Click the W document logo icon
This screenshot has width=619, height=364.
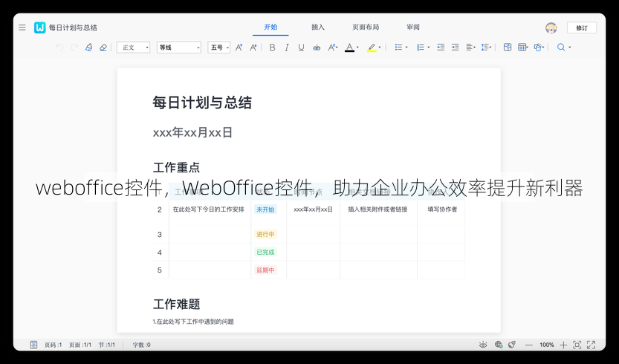[39, 27]
